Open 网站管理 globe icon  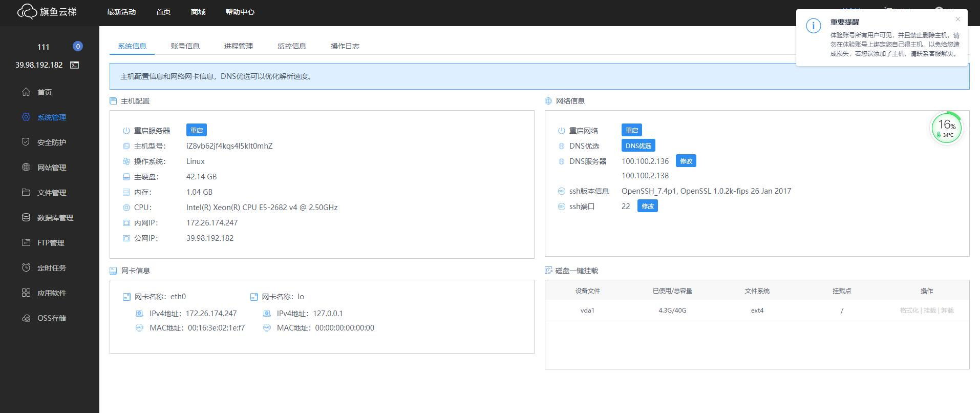[x=26, y=167]
